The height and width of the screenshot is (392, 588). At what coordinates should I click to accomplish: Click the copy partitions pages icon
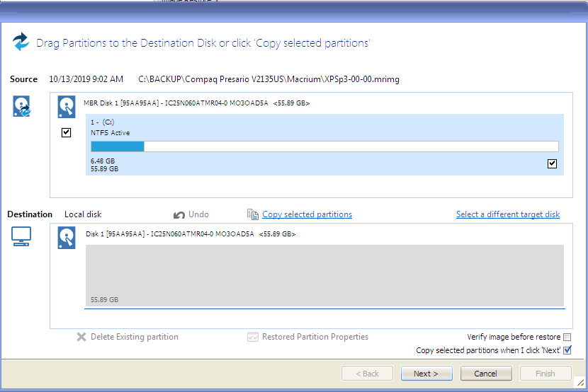[253, 214]
